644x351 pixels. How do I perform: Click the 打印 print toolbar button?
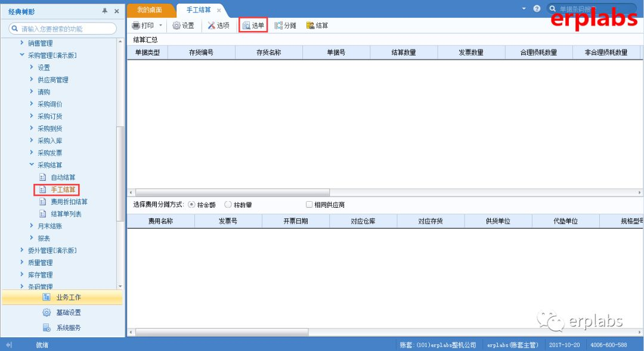[x=143, y=26]
